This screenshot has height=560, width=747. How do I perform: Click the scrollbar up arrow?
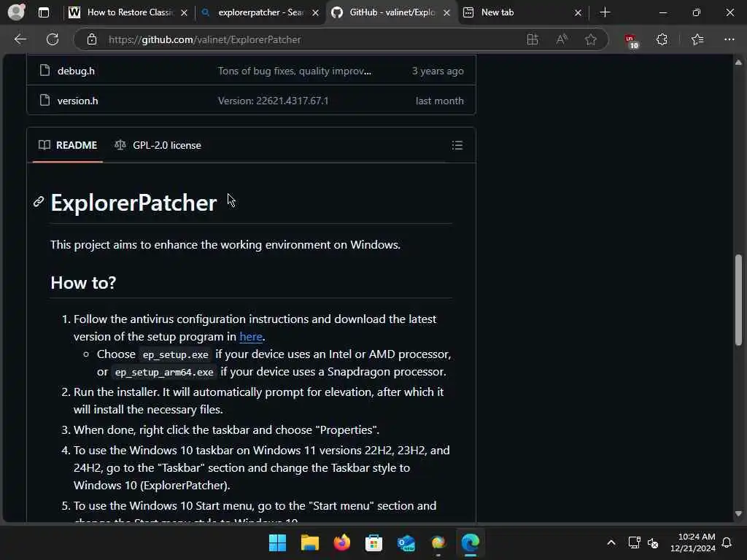[738, 63]
